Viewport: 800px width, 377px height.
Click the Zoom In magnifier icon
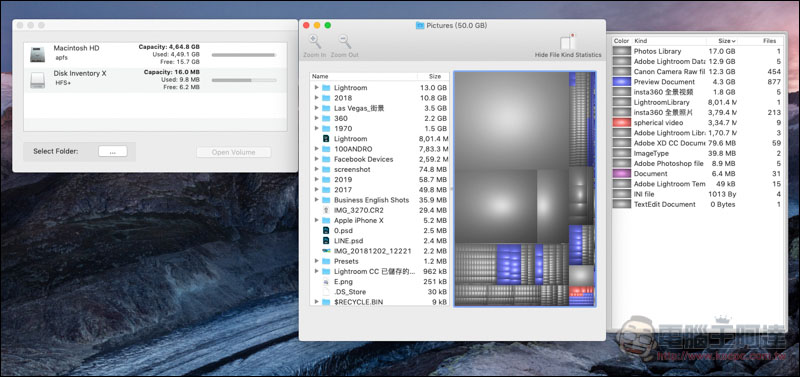tap(315, 41)
